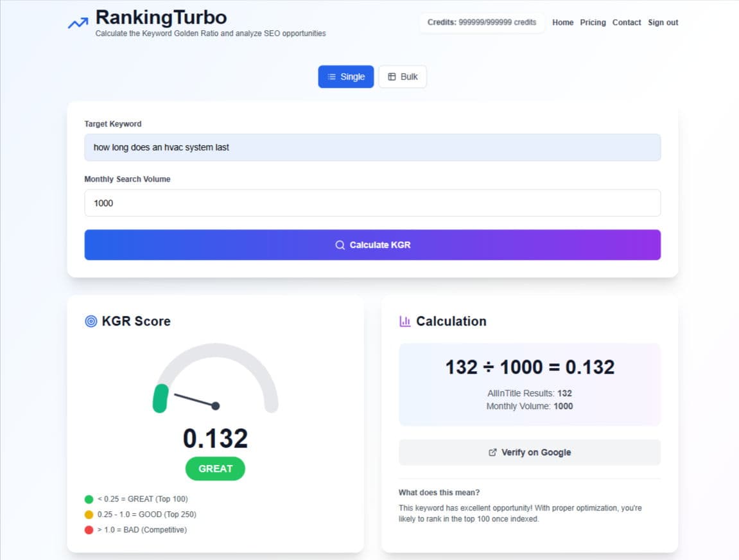
Task: Select the '0.25 - 1.0 = GOOD (Top 250)' text
Action: (x=146, y=514)
